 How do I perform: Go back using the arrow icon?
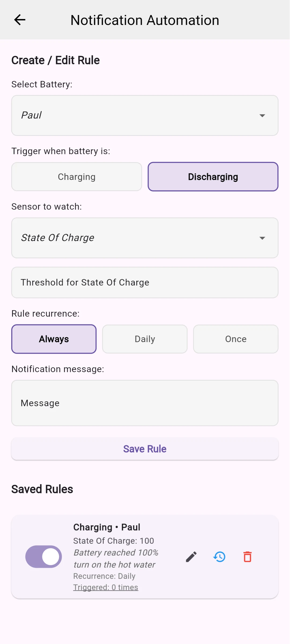point(20,20)
